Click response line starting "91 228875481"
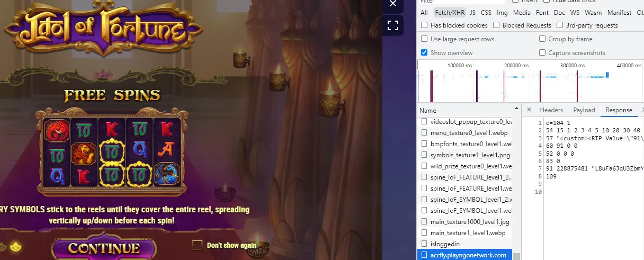 (x=595, y=168)
